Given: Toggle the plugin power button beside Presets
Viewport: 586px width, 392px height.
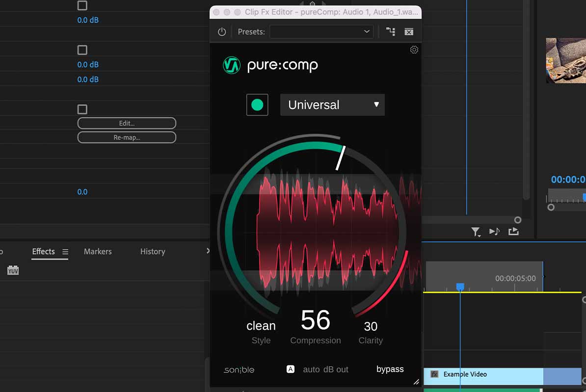Looking at the screenshot, I should (x=222, y=32).
